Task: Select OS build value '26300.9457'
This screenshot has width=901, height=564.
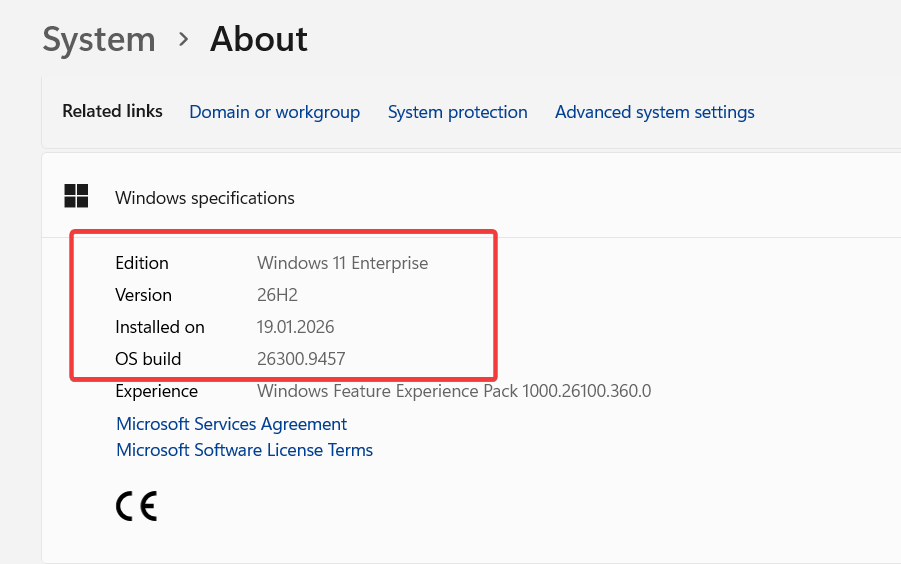Action: click(x=301, y=359)
